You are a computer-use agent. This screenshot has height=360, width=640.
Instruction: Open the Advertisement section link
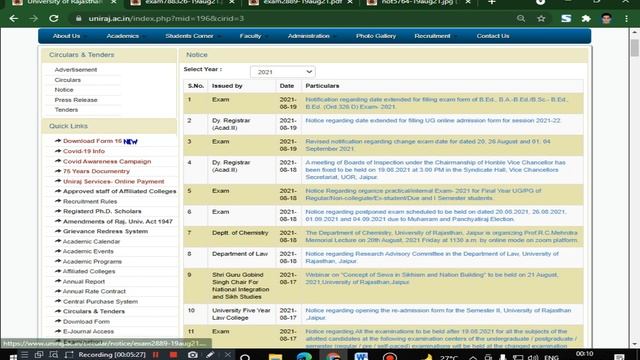click(76, 70)
